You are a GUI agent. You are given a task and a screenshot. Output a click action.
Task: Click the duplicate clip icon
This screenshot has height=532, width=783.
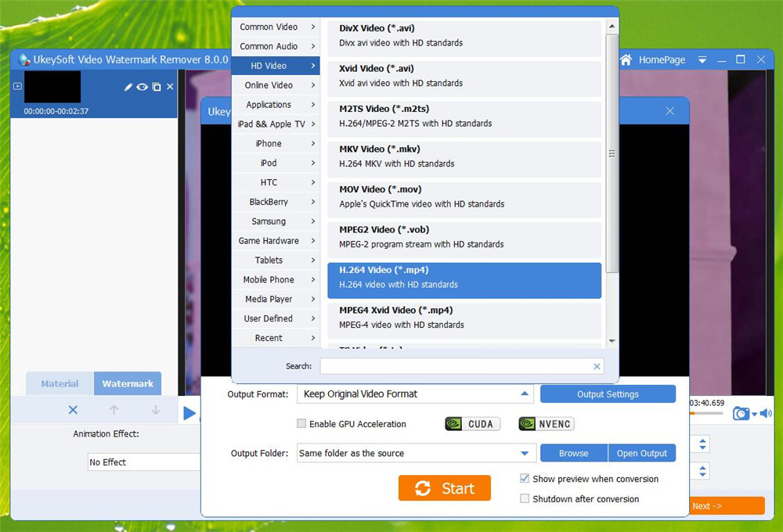[x=157, y=87]
